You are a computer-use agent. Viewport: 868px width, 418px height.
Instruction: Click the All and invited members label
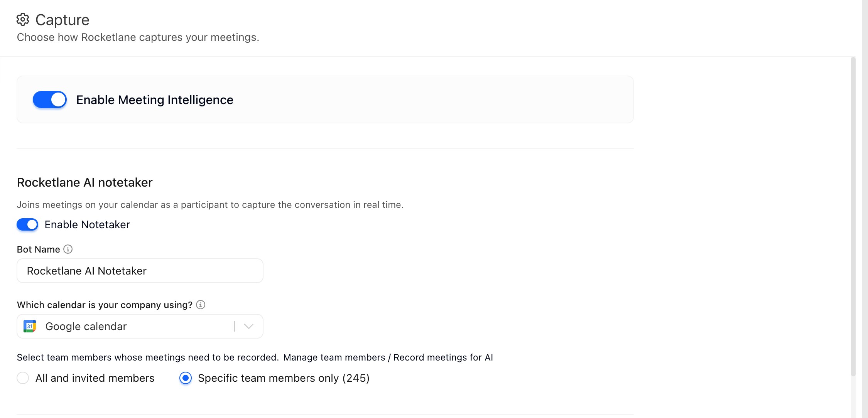pyautogui.click(x=95, y=378)
